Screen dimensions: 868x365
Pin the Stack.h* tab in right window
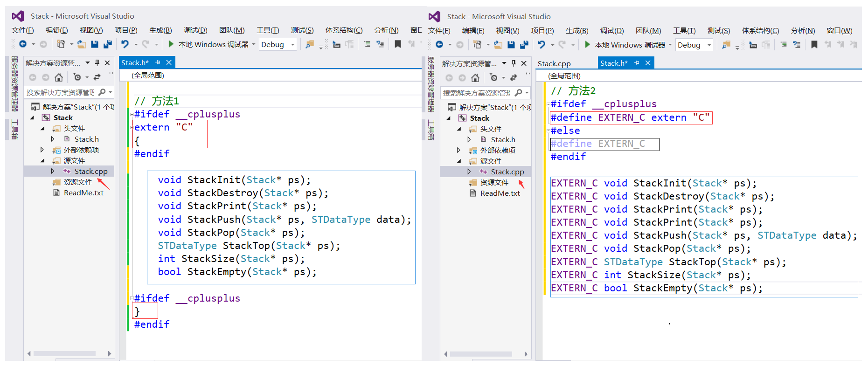point(637,63)
